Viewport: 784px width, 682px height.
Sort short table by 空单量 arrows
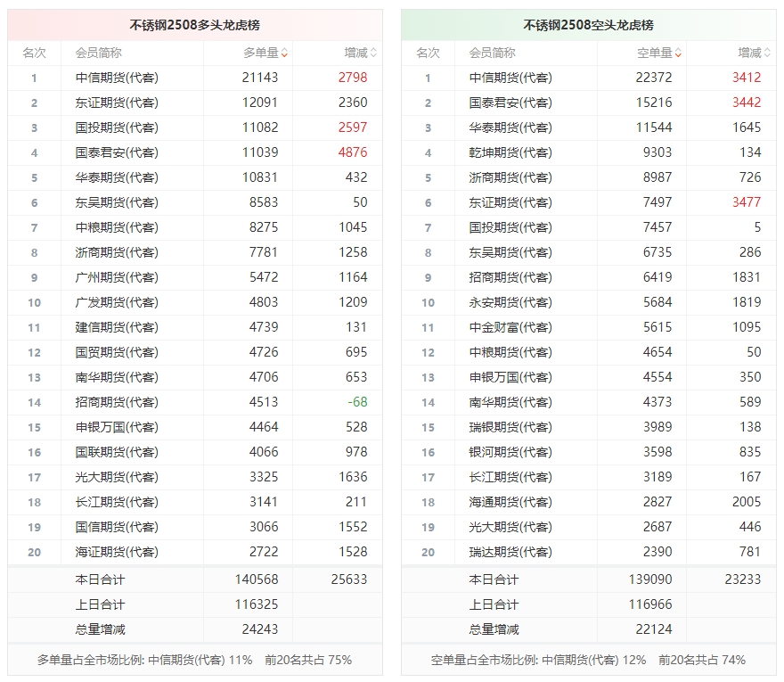(x=678, y=53)
